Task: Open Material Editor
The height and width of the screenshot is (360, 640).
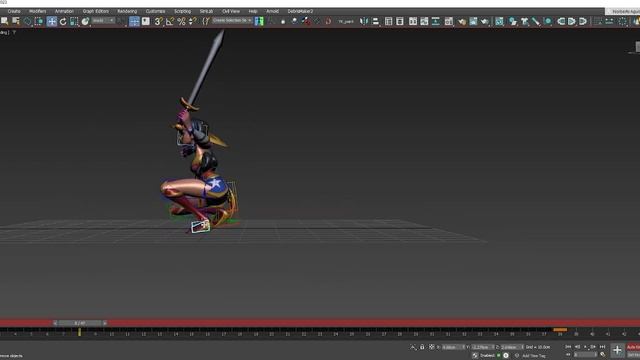Action: [449, 21]
